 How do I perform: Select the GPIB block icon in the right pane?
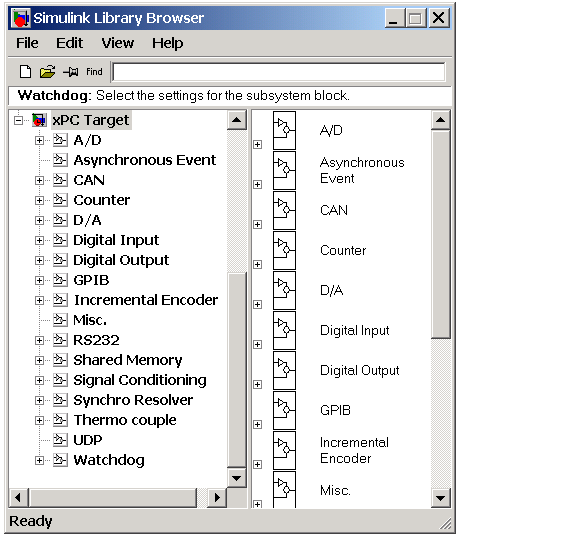tap(284, 410)
